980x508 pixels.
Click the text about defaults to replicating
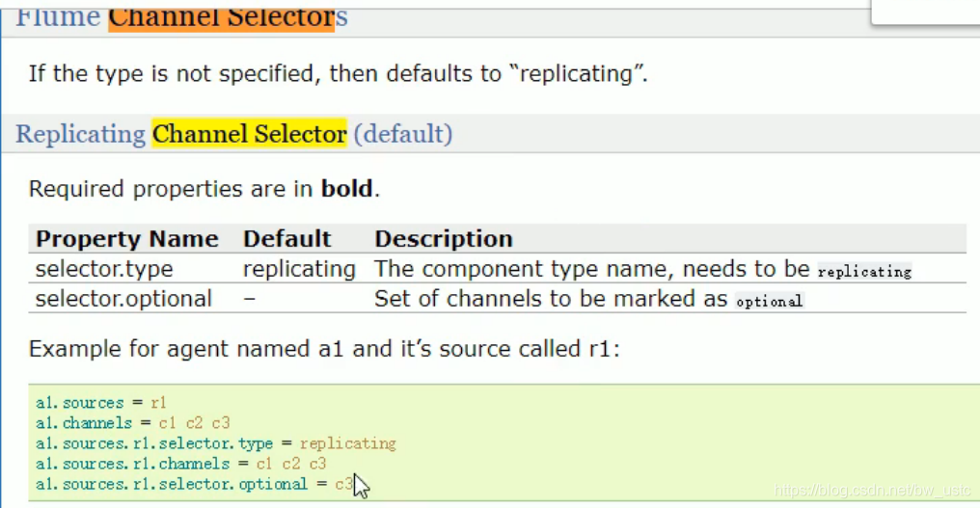pos(339,73)
